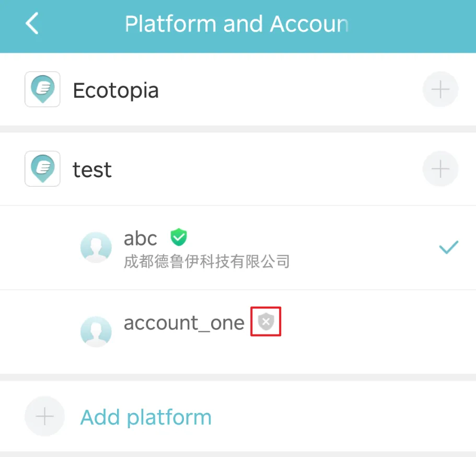Image resolution: width=476 pixels, height=457 pixels.
Task: Tap the account_one profile avatar
Action: coord(96,331)
